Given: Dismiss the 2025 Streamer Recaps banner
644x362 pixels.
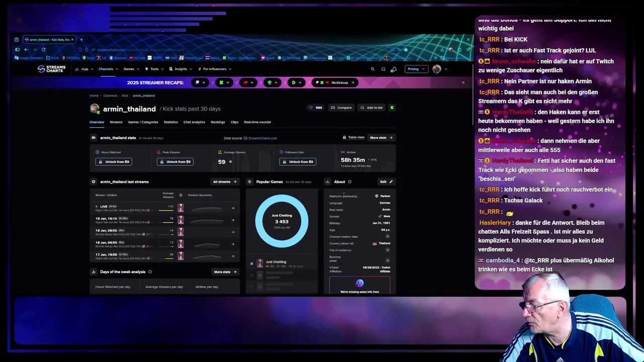Looking at the screenshot, I should 463,82.
